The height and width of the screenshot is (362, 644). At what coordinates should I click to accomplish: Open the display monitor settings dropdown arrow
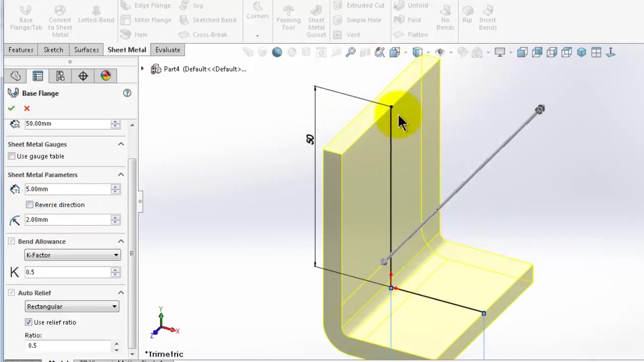click(x=510, y=52)
